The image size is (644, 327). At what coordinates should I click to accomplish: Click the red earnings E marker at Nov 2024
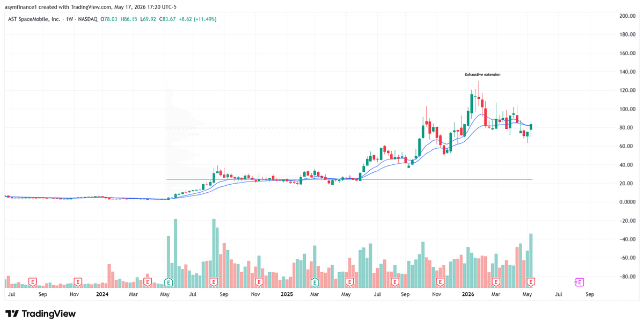(259, 282)
